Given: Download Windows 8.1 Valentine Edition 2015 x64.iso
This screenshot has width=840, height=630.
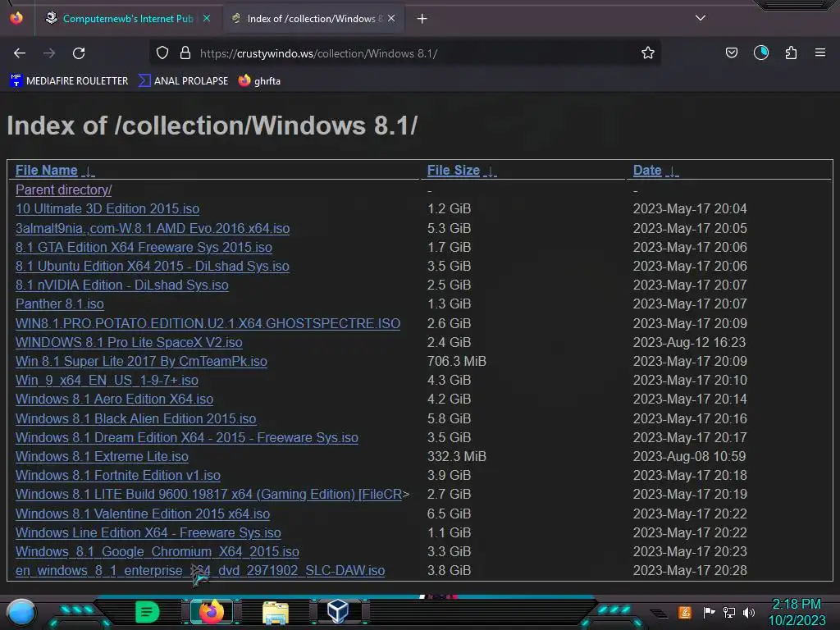Looking at the screenshot, I should 143,514.
